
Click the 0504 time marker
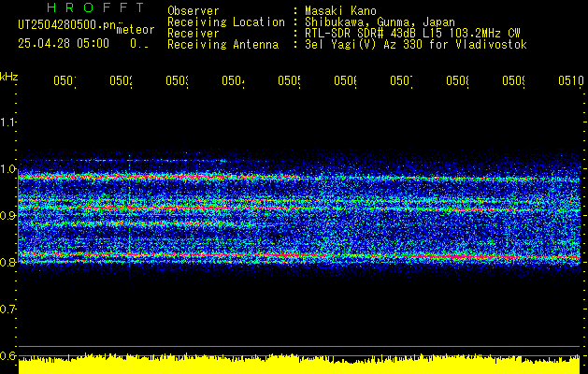[x=233, y=80]
